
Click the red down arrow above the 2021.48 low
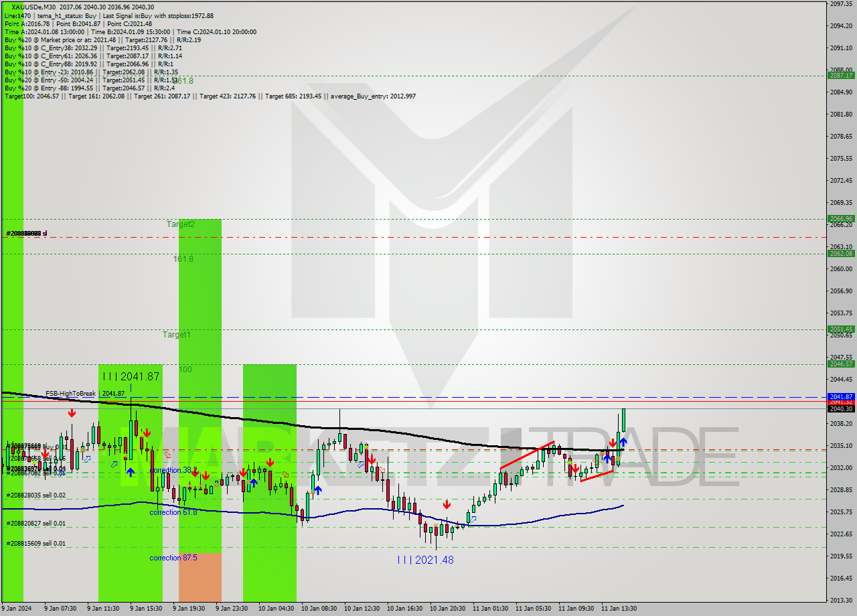[x=447, y=504]
